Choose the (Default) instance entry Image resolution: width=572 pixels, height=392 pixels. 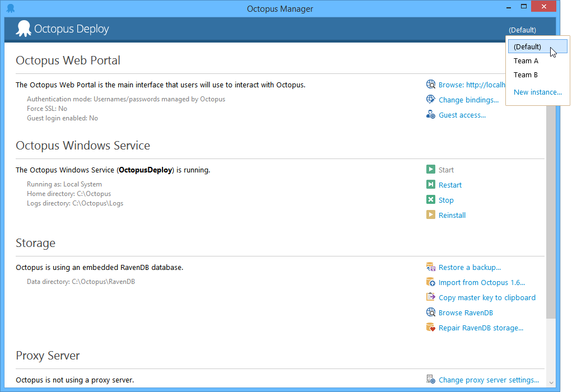coord(528,46)
